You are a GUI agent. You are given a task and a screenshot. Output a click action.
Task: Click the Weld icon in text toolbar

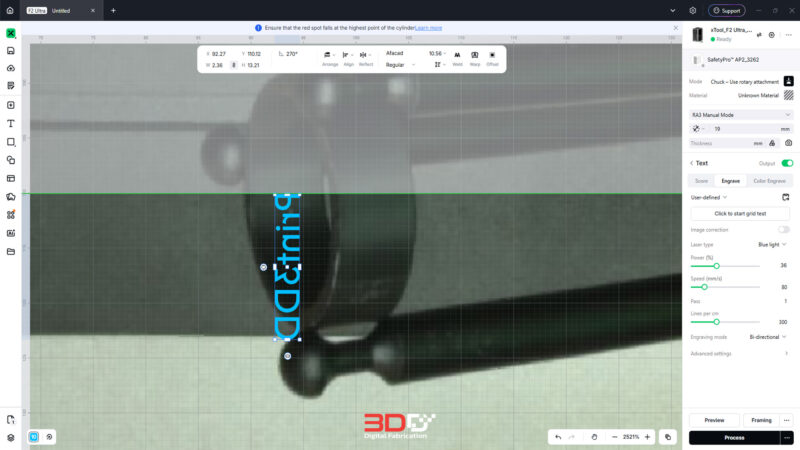457,59
